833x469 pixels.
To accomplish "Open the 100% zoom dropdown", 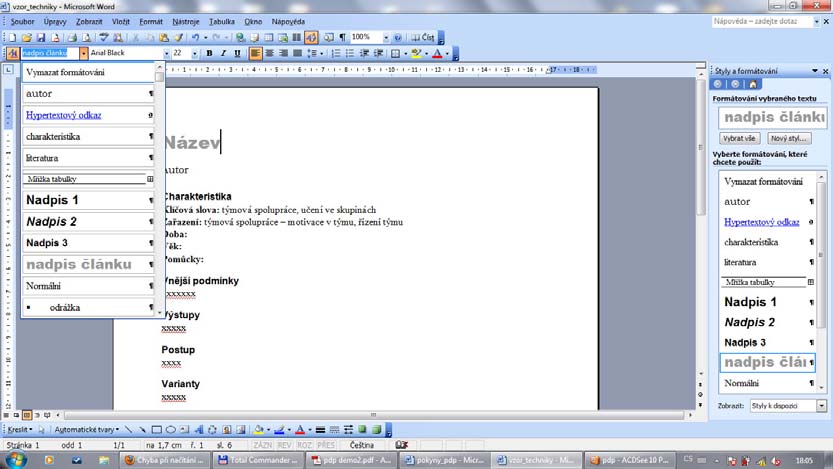I will tap(386, 37).
